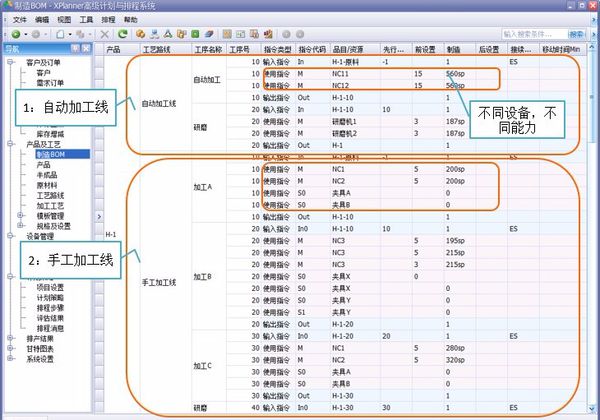Select 半成品 in the navigation tree

pos(47,175)
